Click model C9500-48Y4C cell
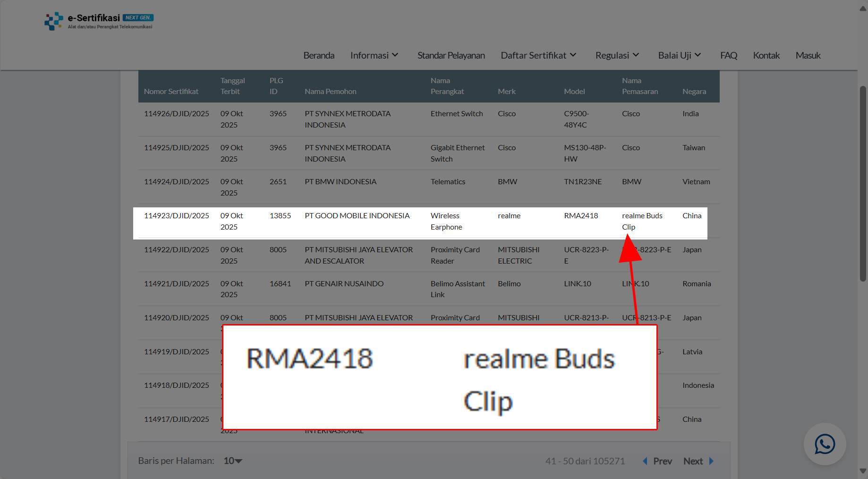This screenshot has width=868, height=479. 577,119
